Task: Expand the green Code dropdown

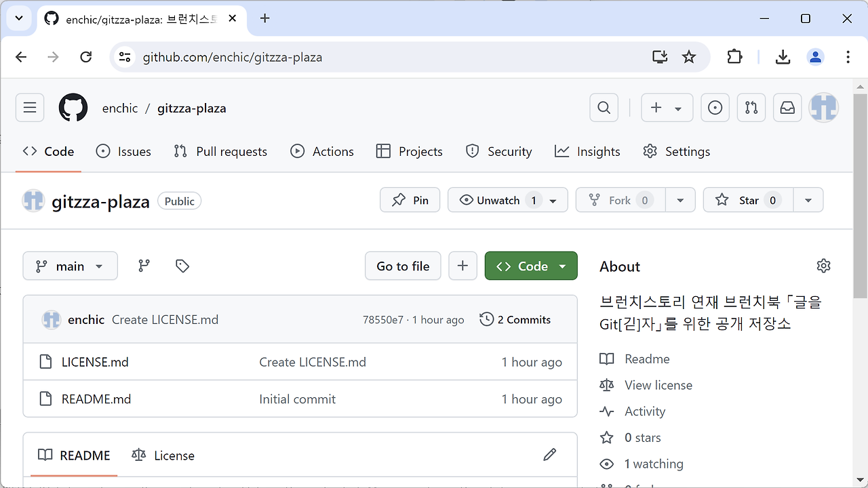Action: click(x=562, y=266)
